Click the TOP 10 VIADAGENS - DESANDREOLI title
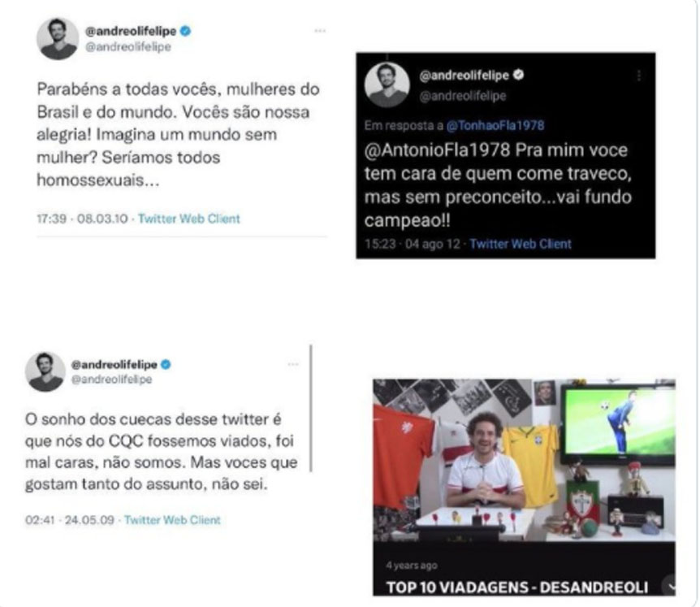 pyautogui.click(x=517, y=587)
